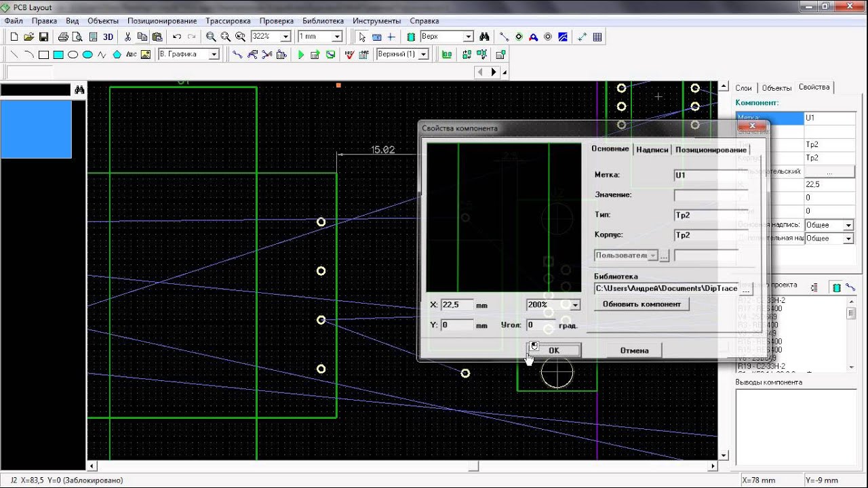868x488 pixels.
Task: Click the X coordinate field showing 22,5
Action: coord(457,305)
